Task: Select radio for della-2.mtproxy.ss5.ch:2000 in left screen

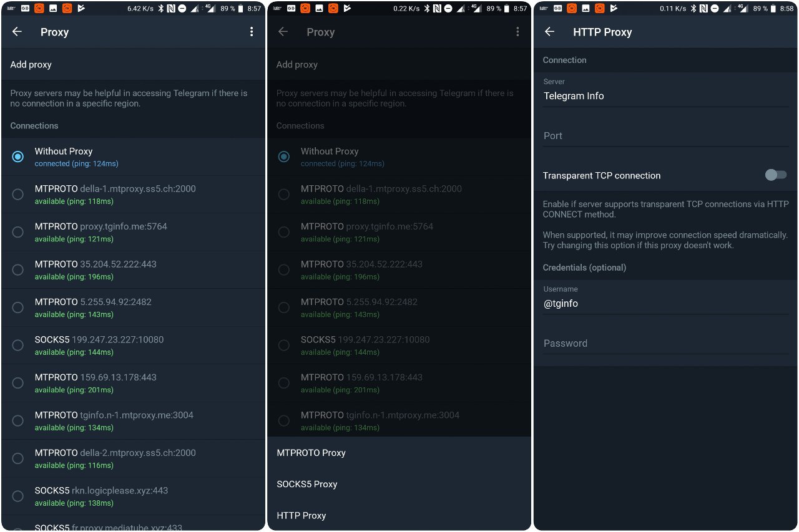Action: pos(17,458)
